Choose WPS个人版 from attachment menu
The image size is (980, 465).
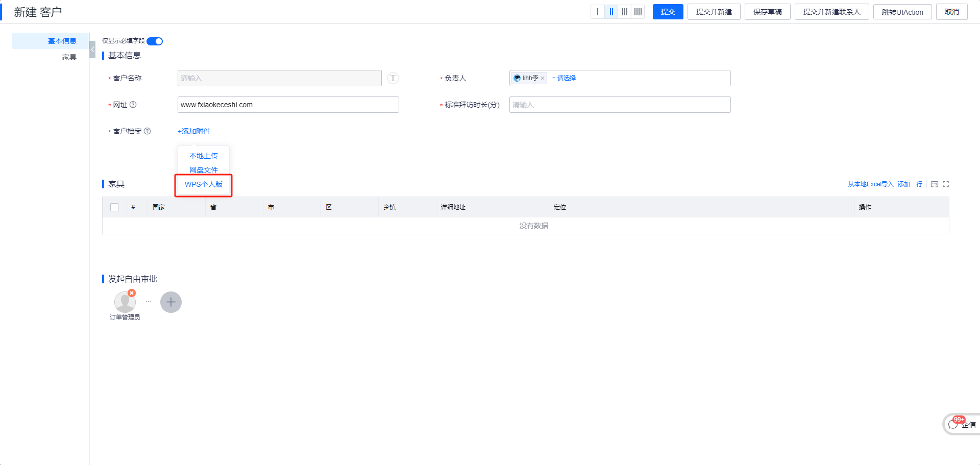tap(204, 184)
